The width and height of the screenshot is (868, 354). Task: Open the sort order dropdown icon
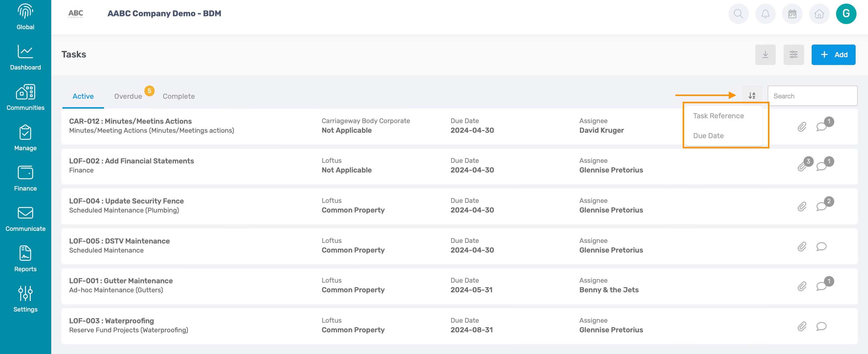click(x=752, y=95)
